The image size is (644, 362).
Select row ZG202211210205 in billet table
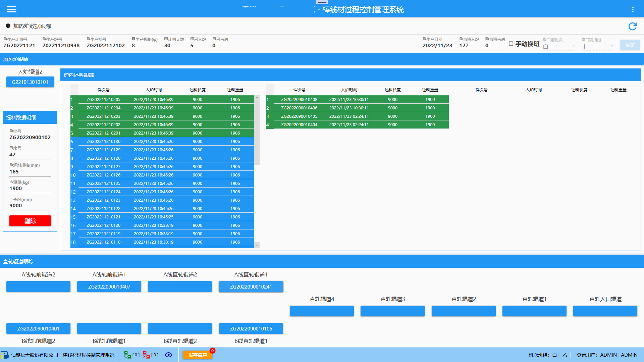click(162, 99)
